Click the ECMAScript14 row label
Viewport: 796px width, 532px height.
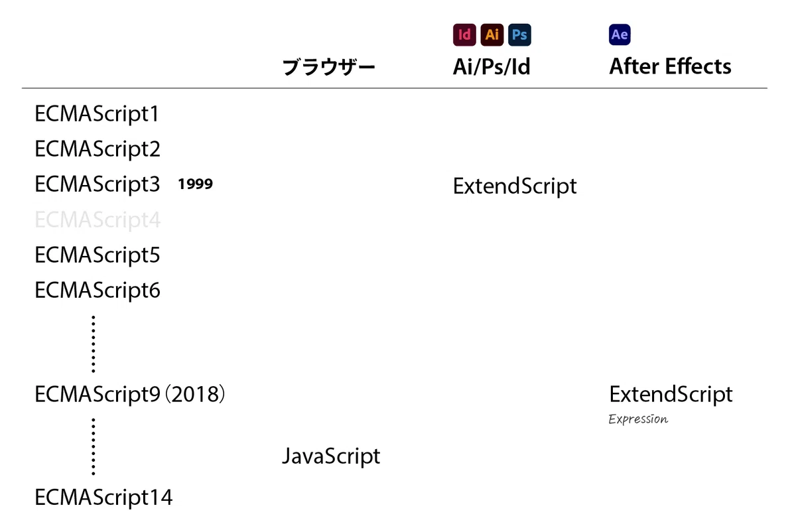[103, 497]
